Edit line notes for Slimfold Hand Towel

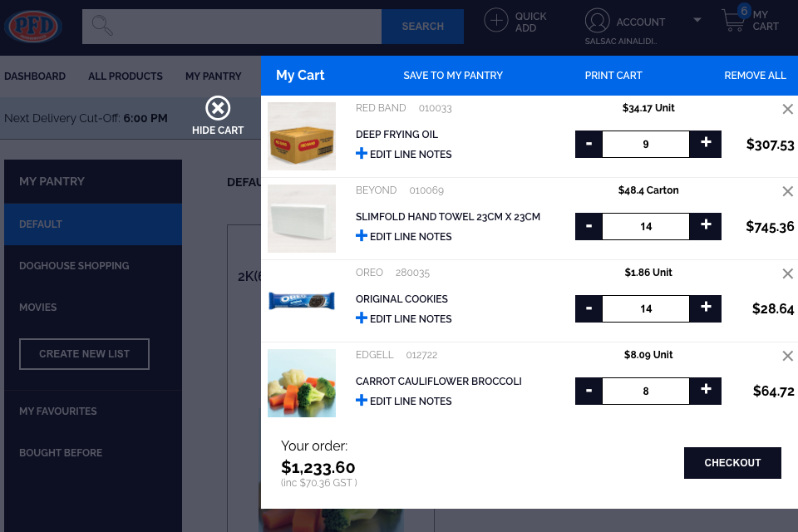[404, 236]
